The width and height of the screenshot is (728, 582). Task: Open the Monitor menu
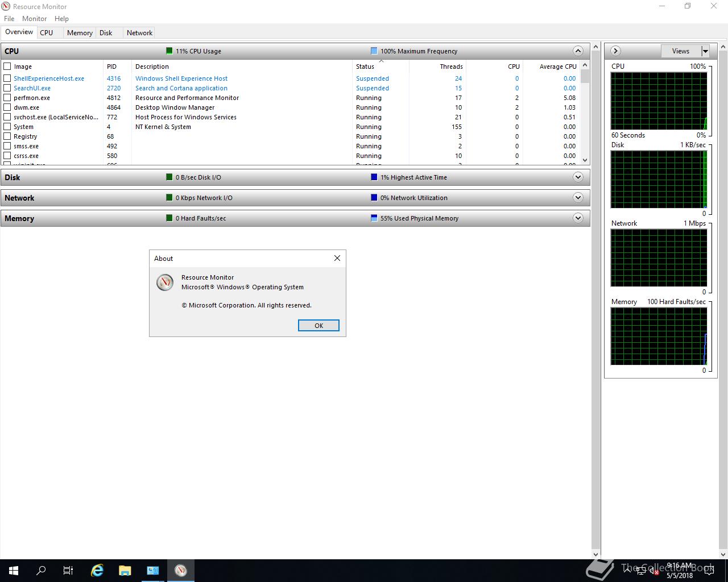click(34, 19)
